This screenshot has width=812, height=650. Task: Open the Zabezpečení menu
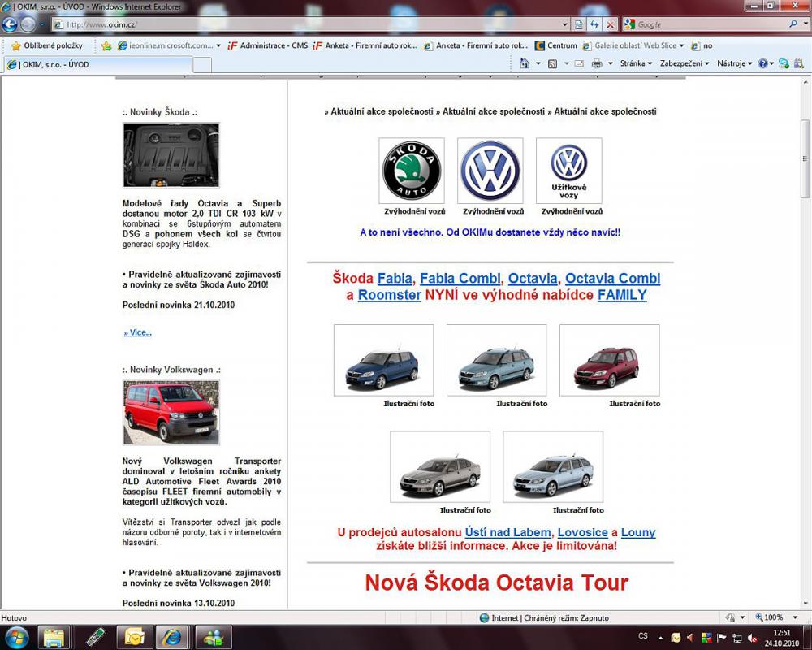[x=684, y=63]
